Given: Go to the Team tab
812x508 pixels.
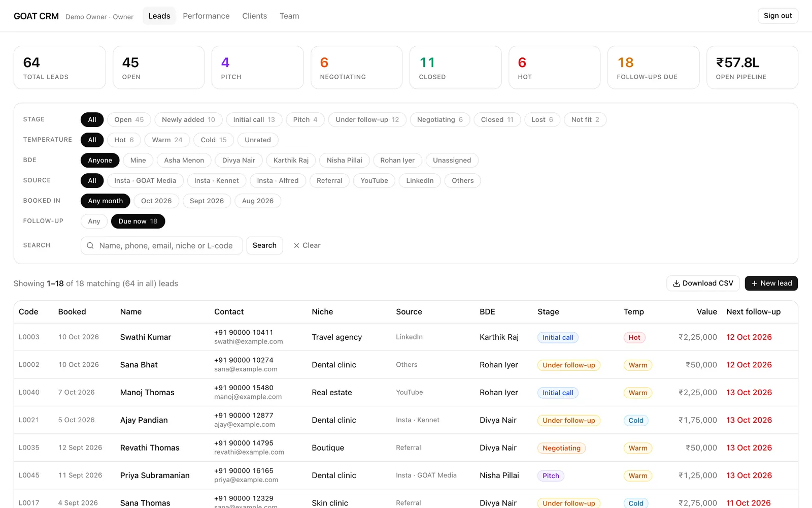Looking at the screenshot, I should click(x=289, y=16).
